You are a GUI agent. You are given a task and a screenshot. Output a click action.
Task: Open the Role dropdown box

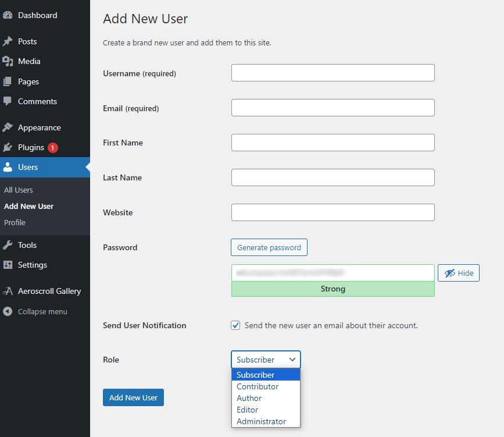(x=266, y=360)
